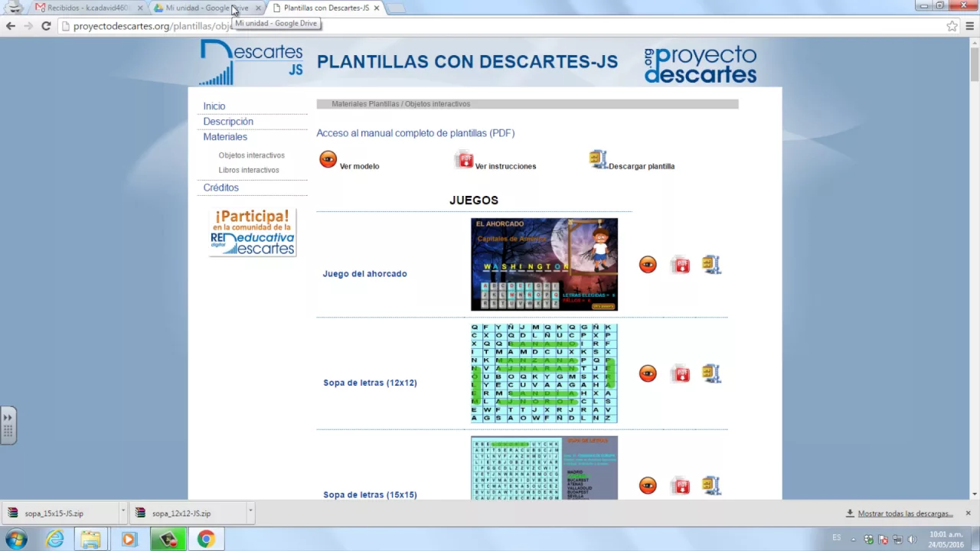
Task: Bookmark this page with the star icon
Action: pyautogui.click(x=952, y=26)
